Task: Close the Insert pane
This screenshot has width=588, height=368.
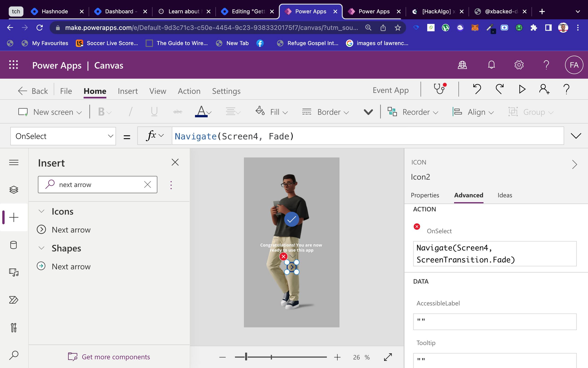Action: [x=175, y=162]
